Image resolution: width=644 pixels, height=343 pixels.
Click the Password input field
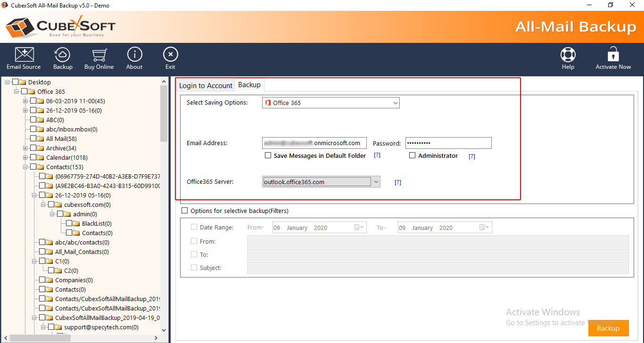[x=448, y=143]
